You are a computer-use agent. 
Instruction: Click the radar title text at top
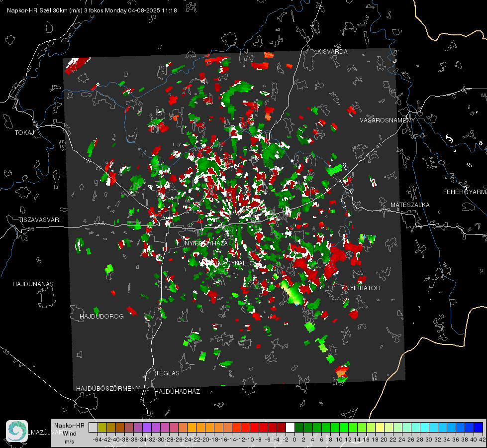pyautogui.click(x=92, y=10)
